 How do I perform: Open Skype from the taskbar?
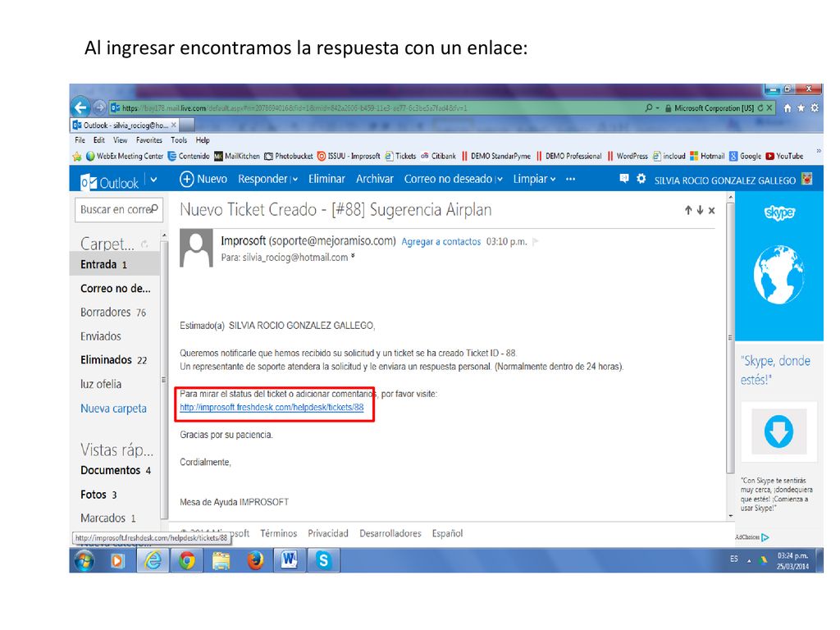pos(323,560)
